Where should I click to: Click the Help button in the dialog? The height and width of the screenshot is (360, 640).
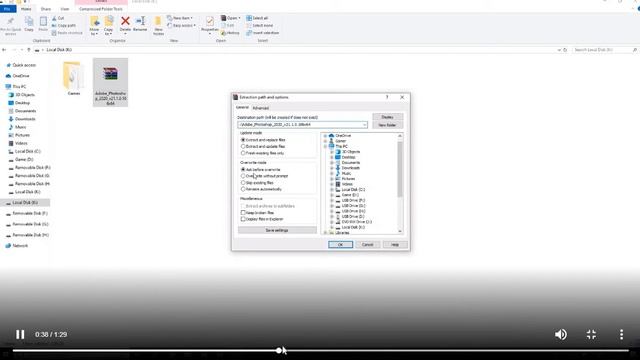(395, 244)
